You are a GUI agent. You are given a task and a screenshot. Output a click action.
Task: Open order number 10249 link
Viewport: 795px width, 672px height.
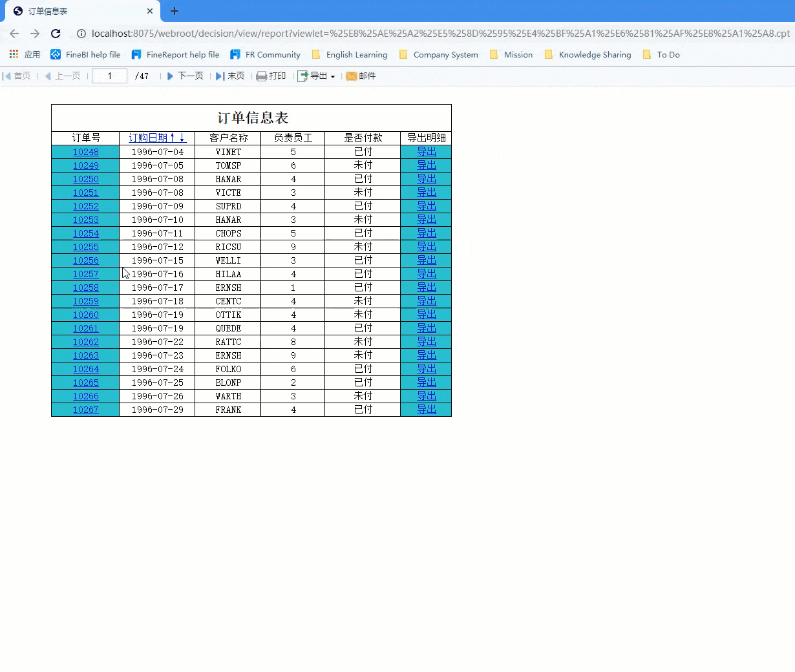pos(86,165)
